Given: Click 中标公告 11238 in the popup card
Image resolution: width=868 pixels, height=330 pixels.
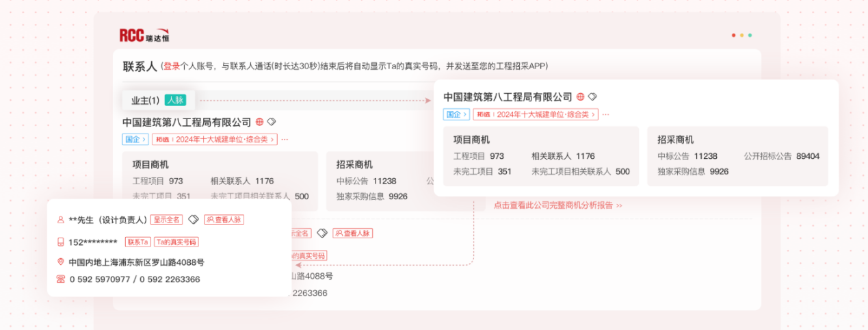Looking at the screenshot, I should (687, 156).
